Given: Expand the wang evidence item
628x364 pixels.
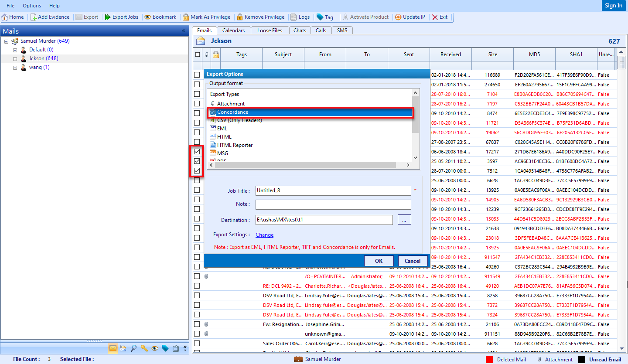Looking at the screenshot, I should click(x=15, y=67).
